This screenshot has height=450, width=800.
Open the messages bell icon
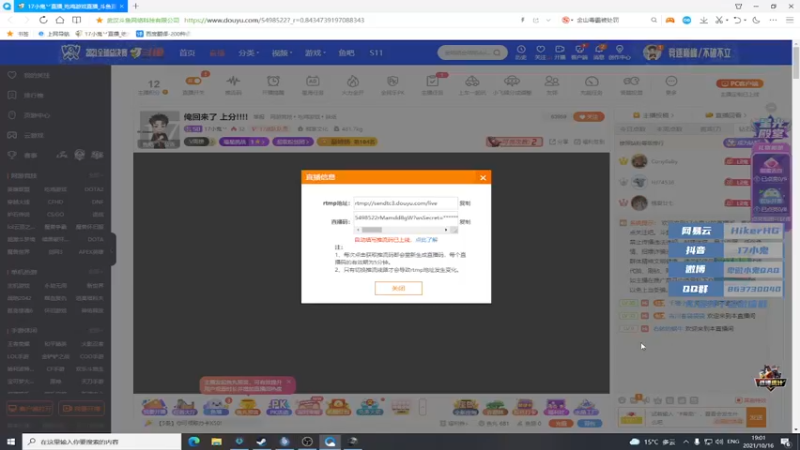599,53
